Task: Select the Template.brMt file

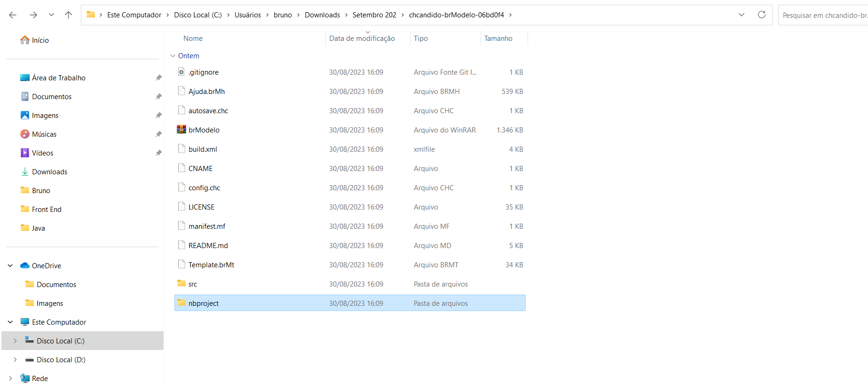Action: pyautogui.click(x=350, y=265)
